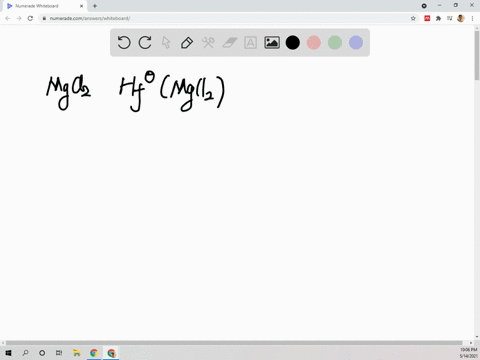Viewport: 480px width, 360px height.
Task: Insert an image onto whiteboard
Action: coord(272,43)
